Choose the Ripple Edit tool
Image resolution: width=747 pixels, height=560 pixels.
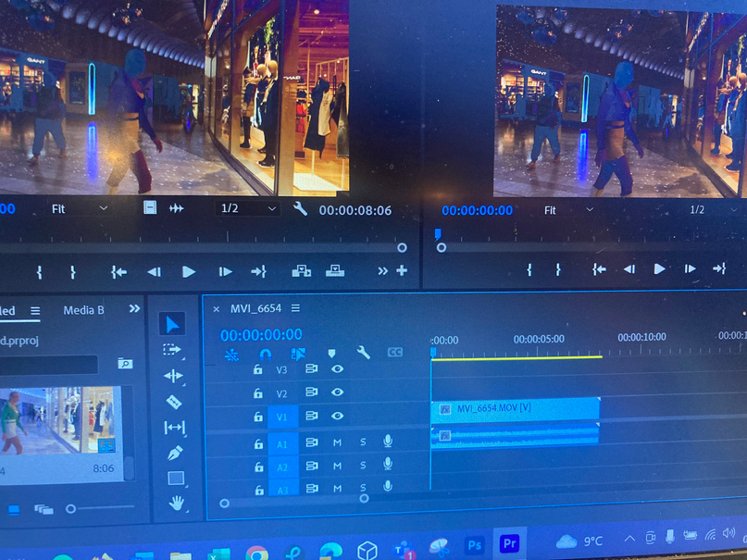[x=173, y=376]
